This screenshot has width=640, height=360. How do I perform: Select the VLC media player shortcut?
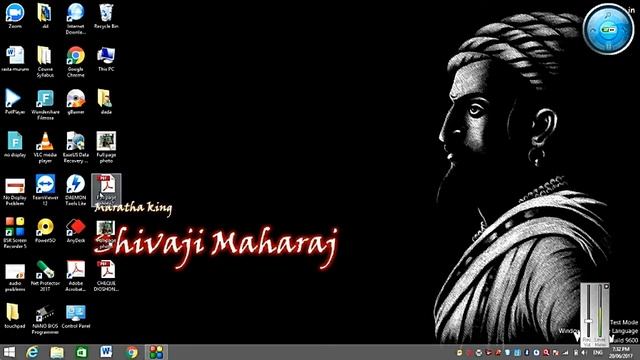click(45, 147)
